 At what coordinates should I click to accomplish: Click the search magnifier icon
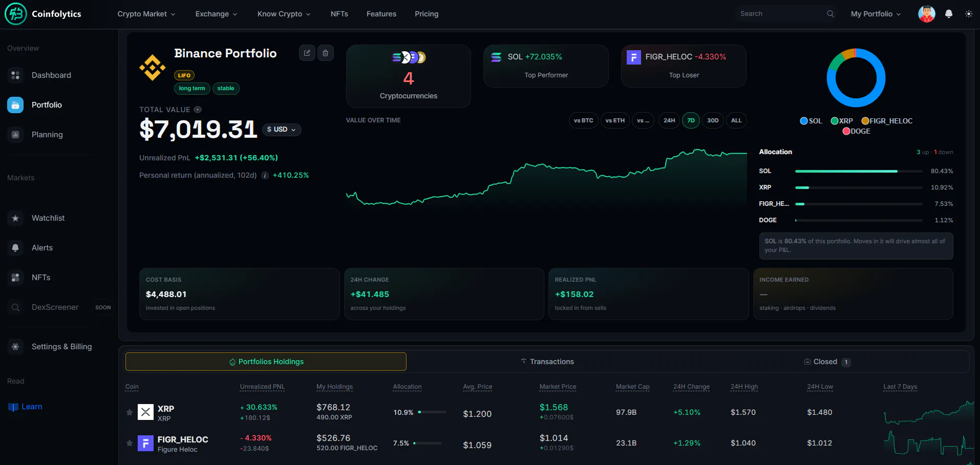pyautogui.click(x=830, y=14)
